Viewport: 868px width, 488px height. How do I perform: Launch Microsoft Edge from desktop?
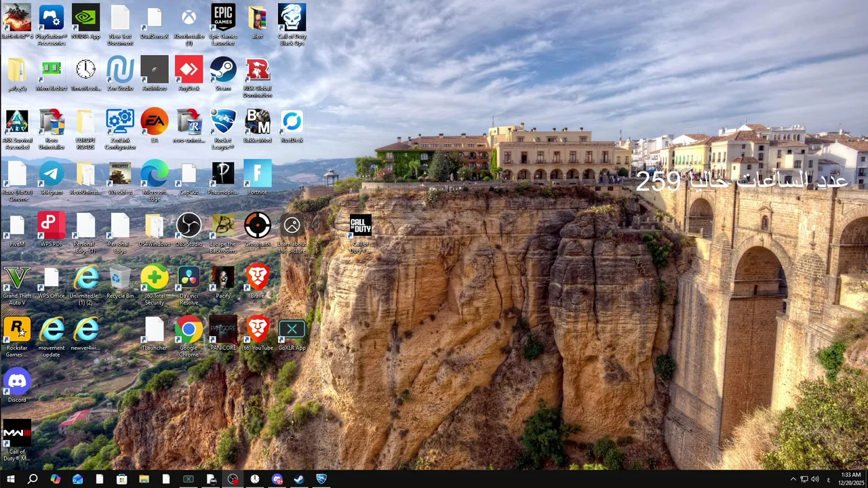pyautogui.click(x=155, y=182)
